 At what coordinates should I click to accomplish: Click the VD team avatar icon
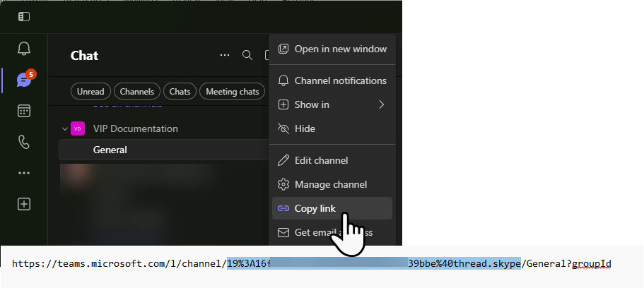[x=78, y=128]
